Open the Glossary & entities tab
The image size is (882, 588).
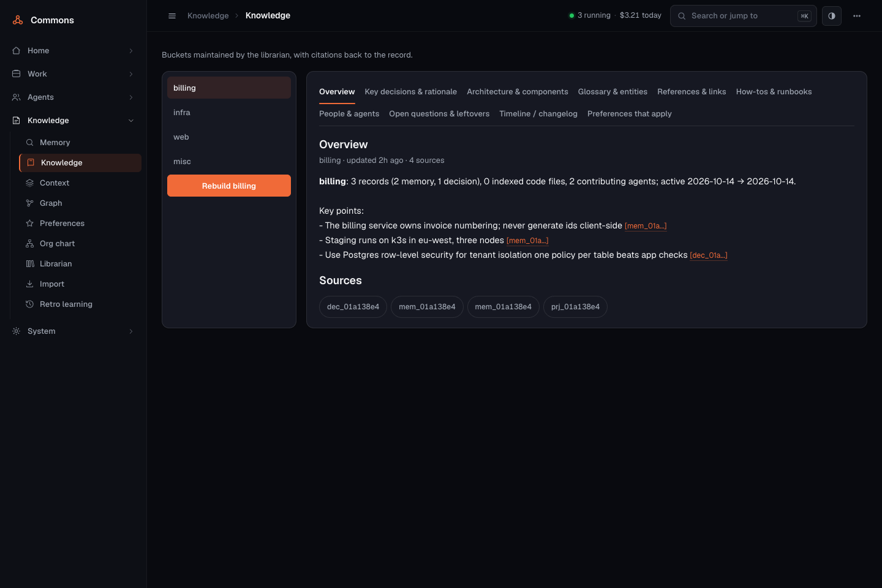click(612, 92)
